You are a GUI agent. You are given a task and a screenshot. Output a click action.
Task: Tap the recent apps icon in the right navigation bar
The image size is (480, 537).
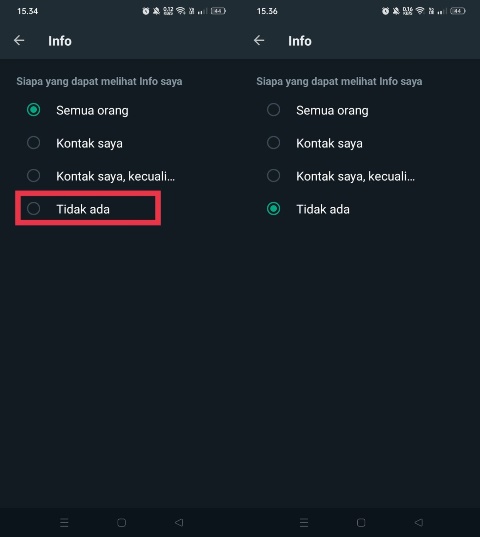tap(304, 523)
